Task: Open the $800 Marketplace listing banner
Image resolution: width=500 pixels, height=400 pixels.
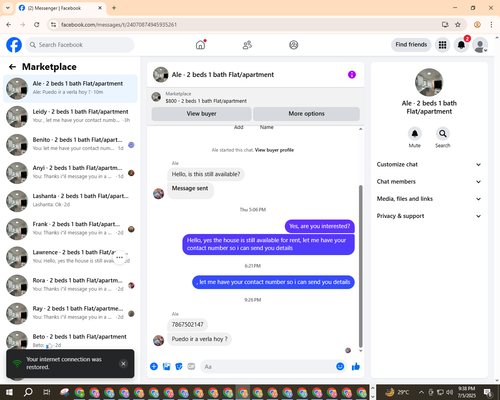Action: point(256,97)
